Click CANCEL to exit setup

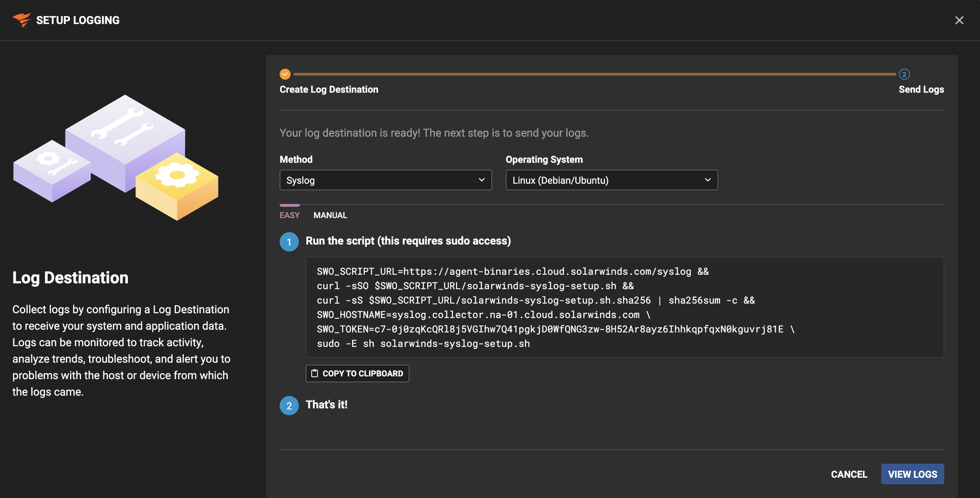pyautogui.click(x=849, y=474)
